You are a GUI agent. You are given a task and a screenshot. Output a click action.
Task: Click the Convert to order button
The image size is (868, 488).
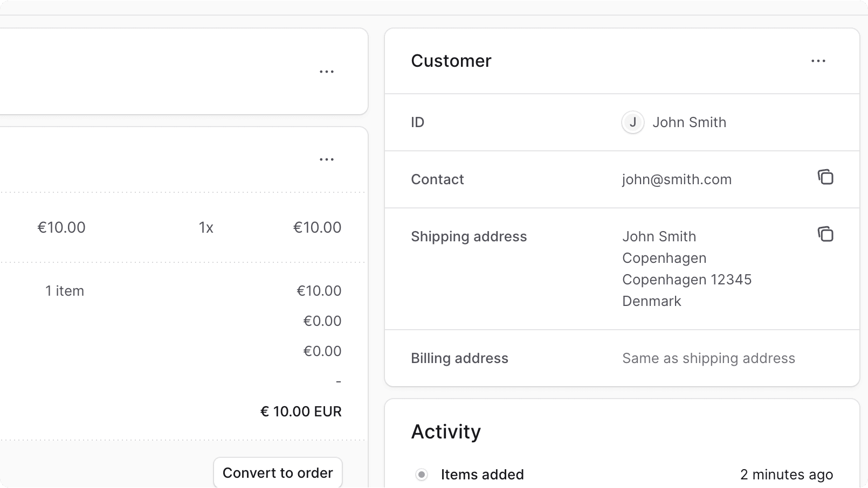tap(278, 472)
